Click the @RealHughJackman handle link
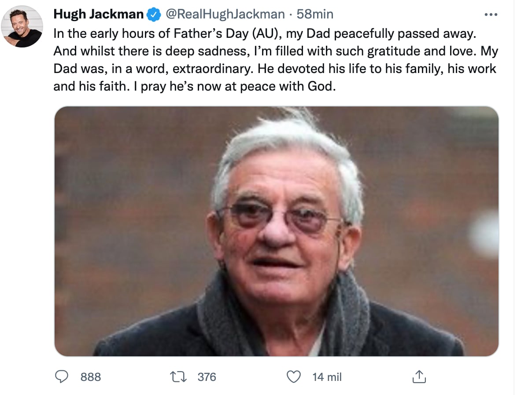Viewport: 532px width, 395px height. pos(225,14)
